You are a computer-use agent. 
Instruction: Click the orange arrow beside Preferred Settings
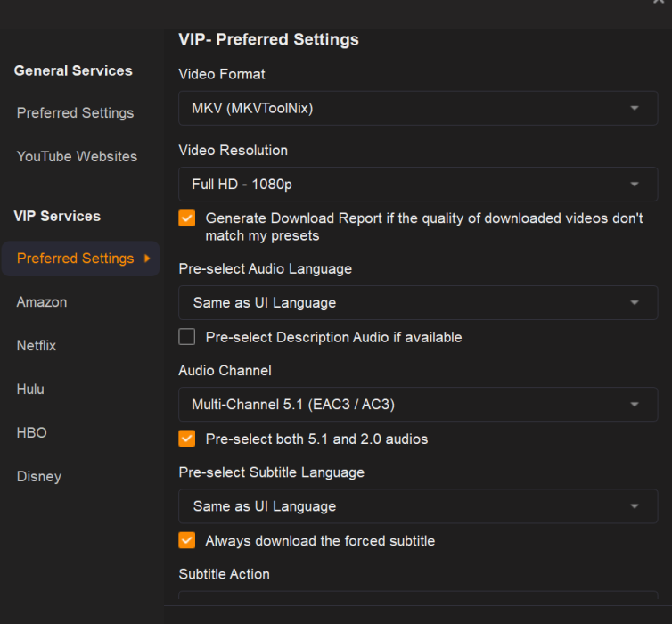147,259
